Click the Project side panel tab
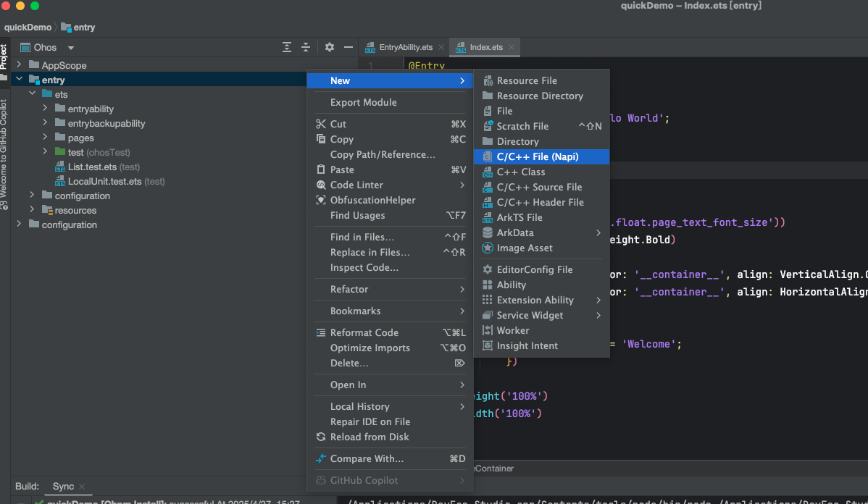Viewport: 868px width, 504px height. click(x=4, y=62)
